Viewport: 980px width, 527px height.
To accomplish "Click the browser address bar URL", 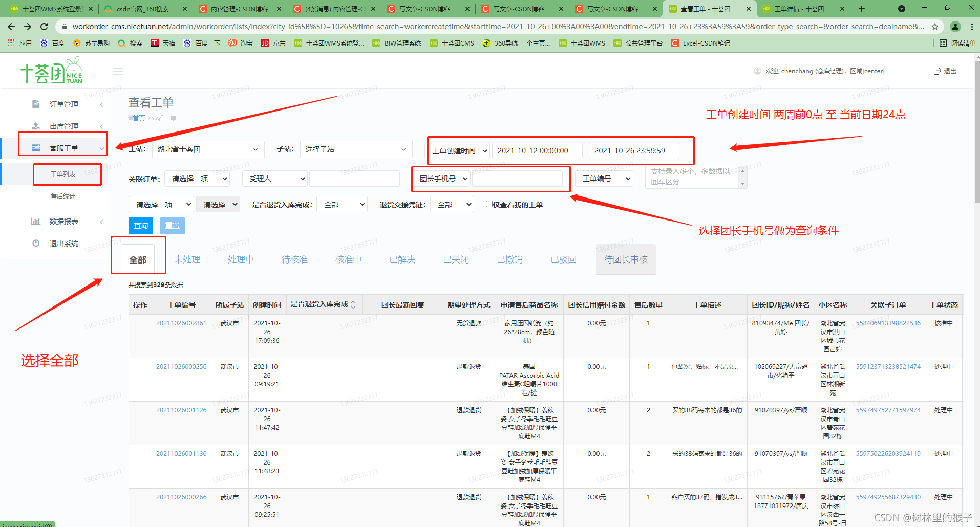I will tap(498, 27).
